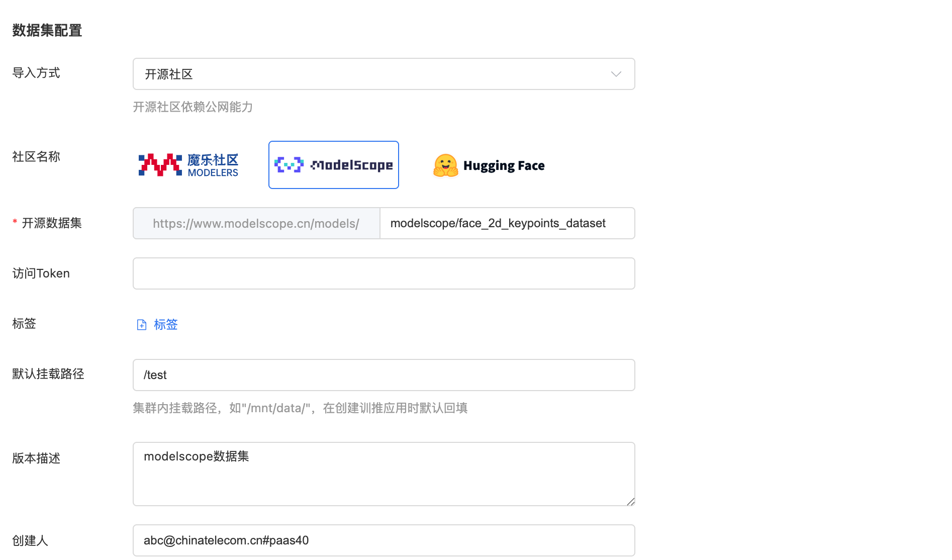Click the 开源数据集 required field label
This screenshot has width=952, height=560.
[51, 223]
